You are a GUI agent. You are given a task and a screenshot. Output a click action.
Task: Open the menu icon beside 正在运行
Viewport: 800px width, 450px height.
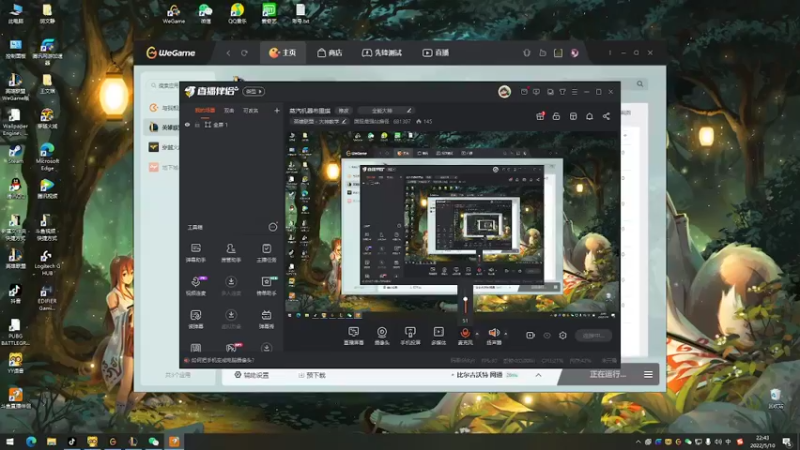coord(648,374)
